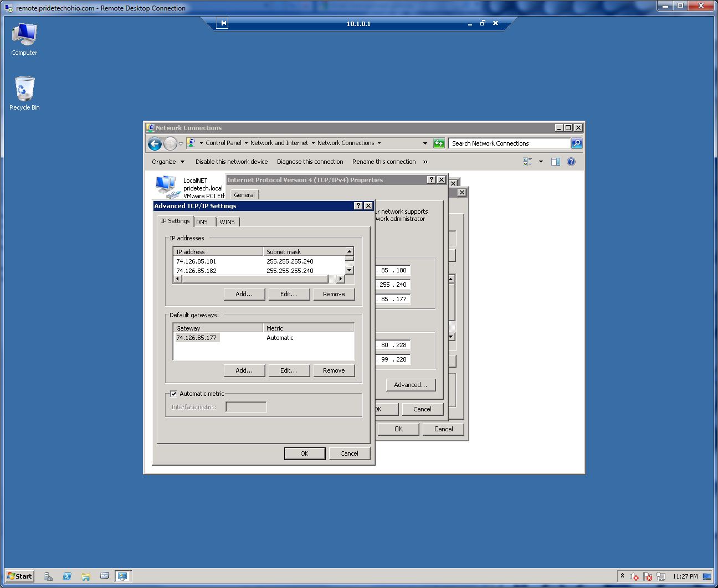The width and height of the screenshot is (718, 588).
Task: Click the keyboard icon on taskbar
Action: (104, 576)
